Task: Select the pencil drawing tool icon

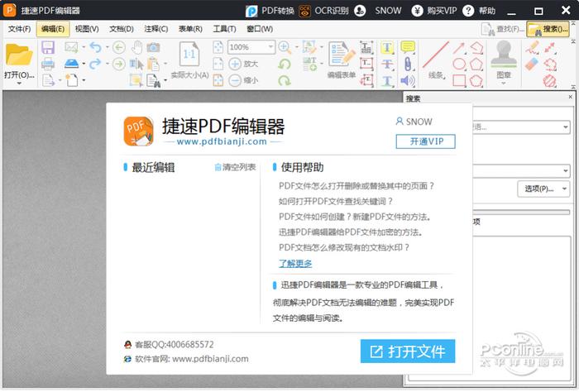Action: (532, 47)
